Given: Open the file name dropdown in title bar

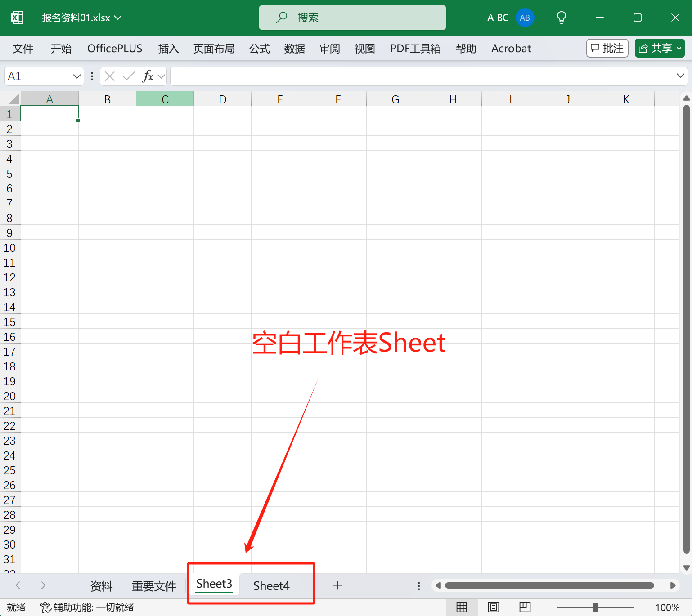Looking at the screenshot, I should 118,18.
